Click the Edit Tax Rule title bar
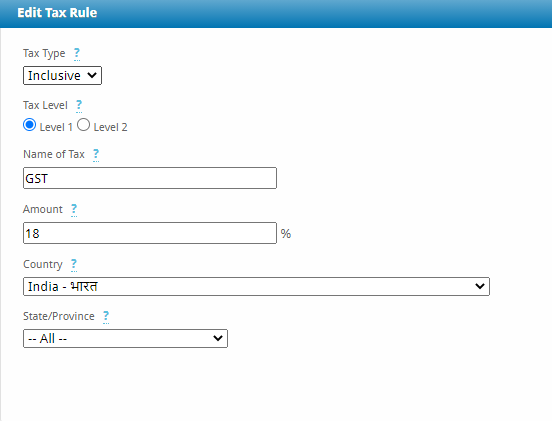 click(276, 13)
